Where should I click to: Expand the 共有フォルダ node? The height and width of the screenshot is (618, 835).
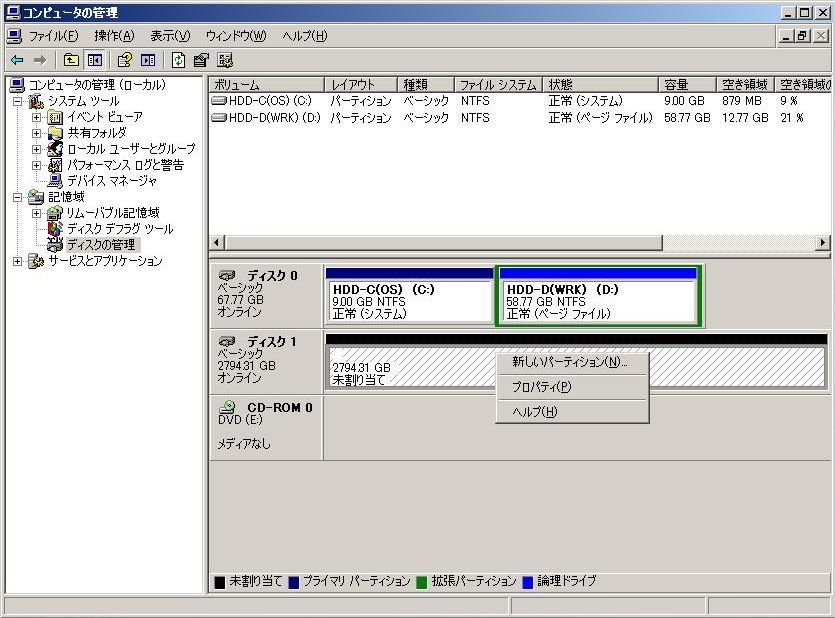pos(36,133)
